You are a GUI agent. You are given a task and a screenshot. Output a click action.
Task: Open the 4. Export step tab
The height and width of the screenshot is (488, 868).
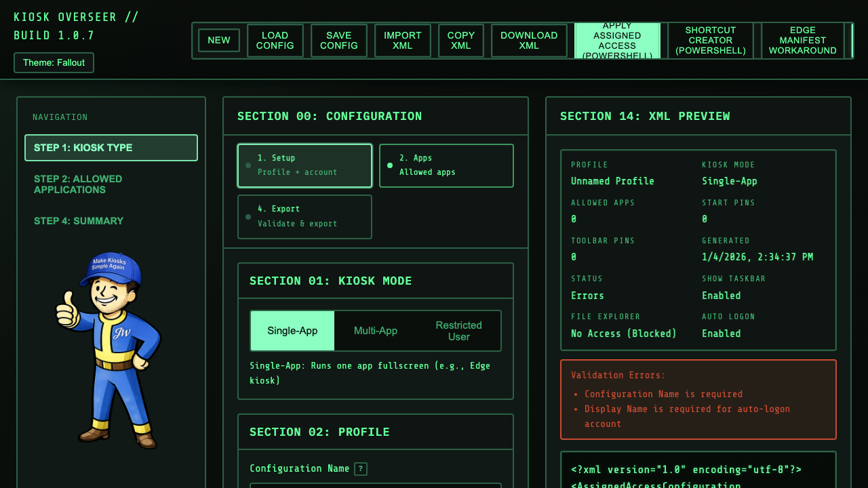[x=304, y=217]
